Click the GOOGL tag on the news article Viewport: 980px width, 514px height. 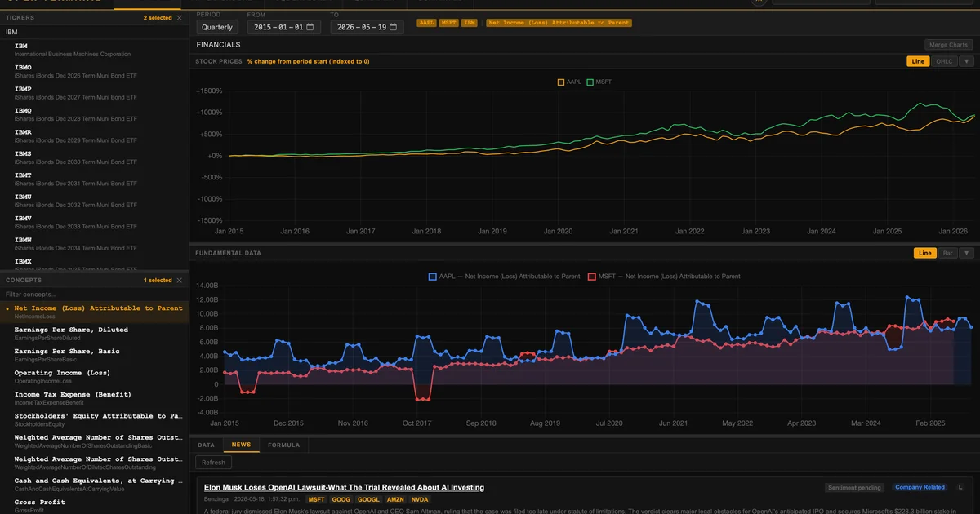[368, 499]
